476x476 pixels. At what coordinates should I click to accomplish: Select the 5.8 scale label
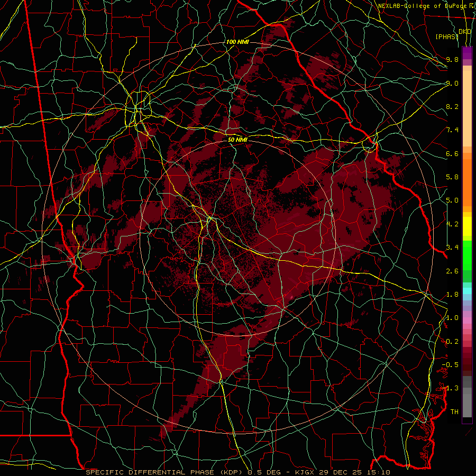(452, 177)
